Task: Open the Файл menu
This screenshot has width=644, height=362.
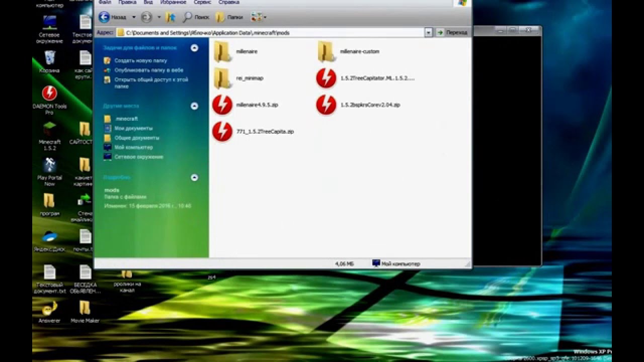Action: click(105, 3)
